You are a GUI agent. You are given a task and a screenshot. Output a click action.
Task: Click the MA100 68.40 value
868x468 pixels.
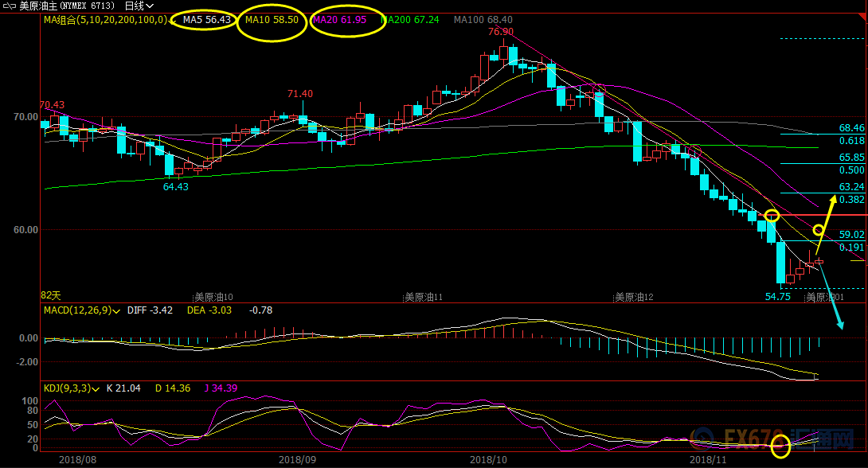[483, 20]
